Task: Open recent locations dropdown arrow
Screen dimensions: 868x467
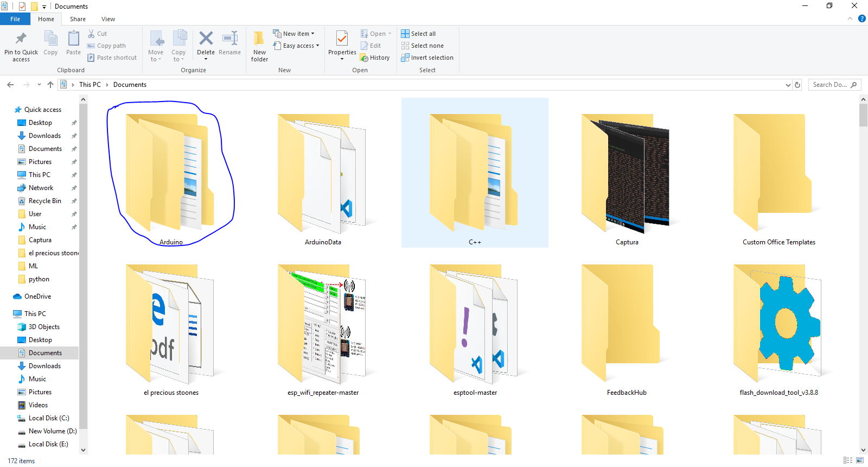Action: pyautogui.click(x=39, y=85)
